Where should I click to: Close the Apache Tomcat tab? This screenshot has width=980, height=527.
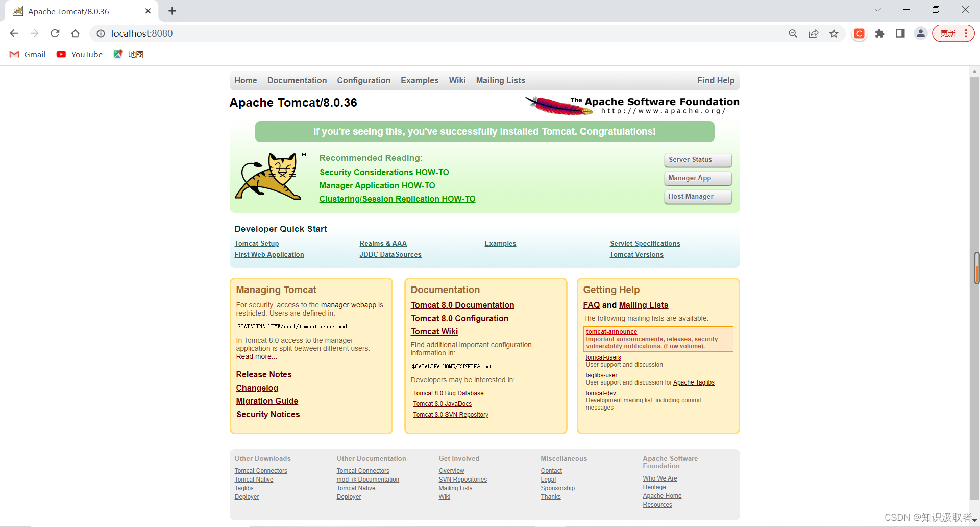pyautogui.click(x=148, y=11)
